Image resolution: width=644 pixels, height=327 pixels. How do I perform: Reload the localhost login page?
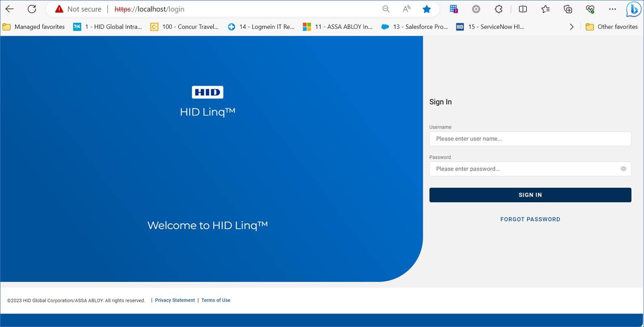click(x=32, y=9)
